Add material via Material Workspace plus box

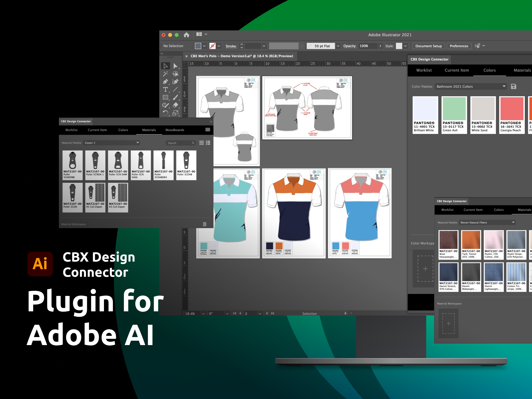click(448, 324)
